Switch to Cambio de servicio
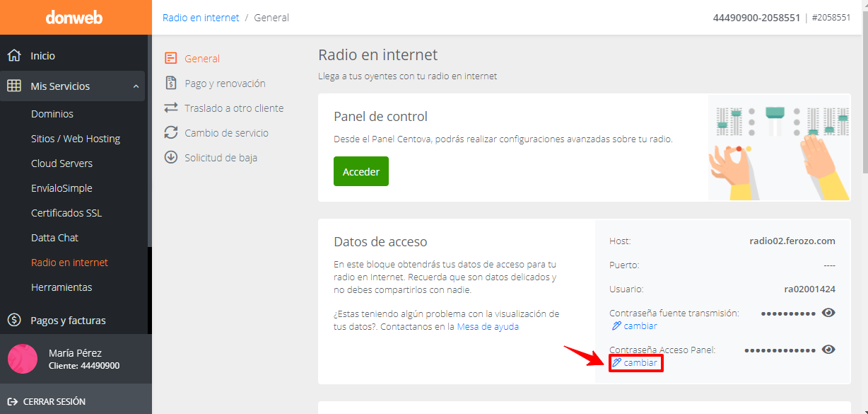The image size is (868, 414). (x=226, y=133)
